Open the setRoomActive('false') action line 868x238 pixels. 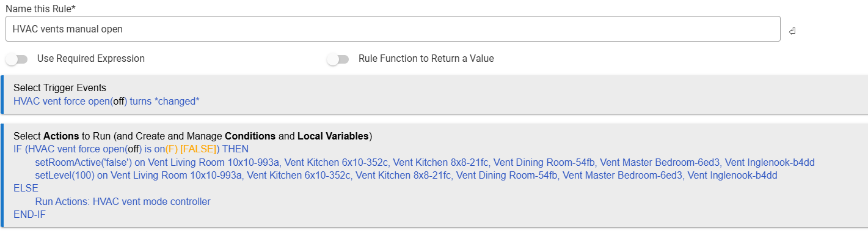[425, 162]
